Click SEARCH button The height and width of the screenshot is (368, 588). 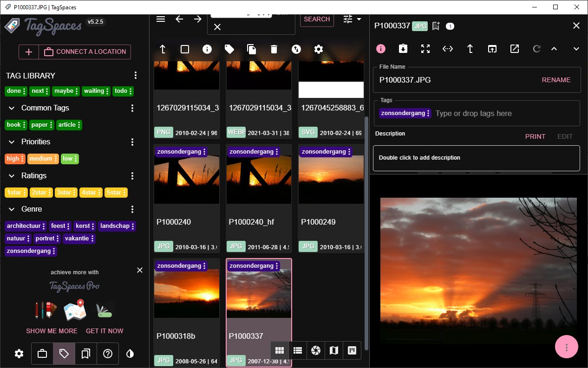317,19
